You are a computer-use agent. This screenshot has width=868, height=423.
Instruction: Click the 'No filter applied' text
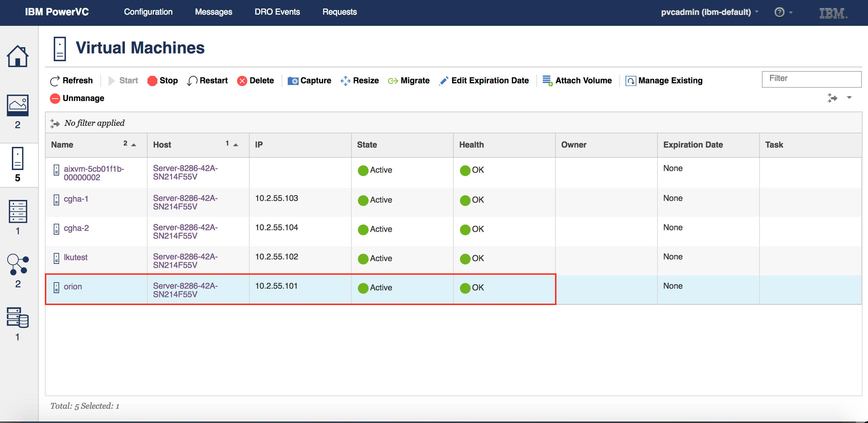pos(95,123)
